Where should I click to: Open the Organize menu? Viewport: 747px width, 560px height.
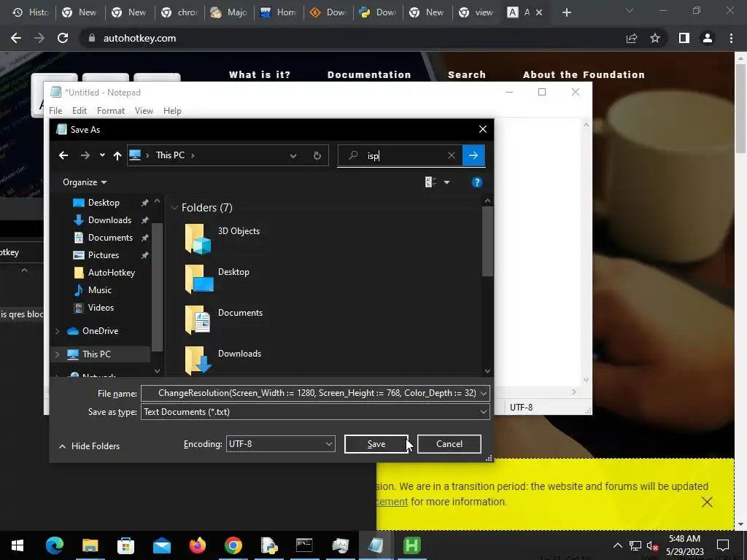[85, 182]
